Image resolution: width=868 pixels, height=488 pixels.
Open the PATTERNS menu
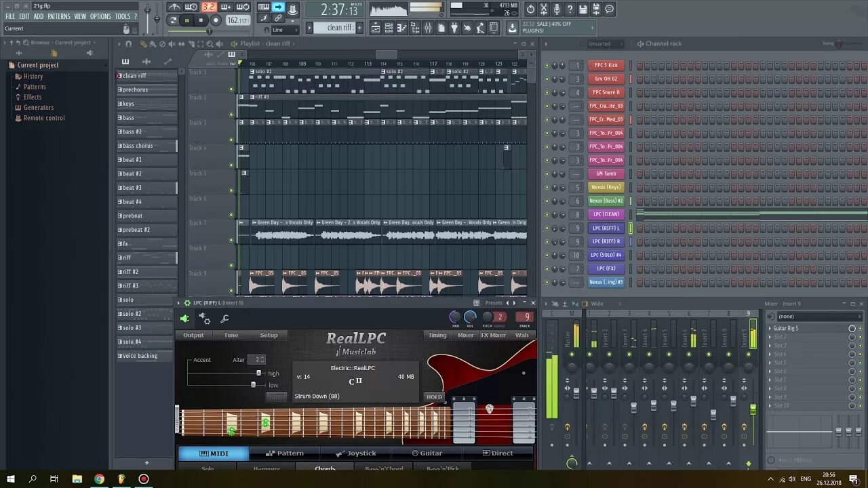[59, 16]
